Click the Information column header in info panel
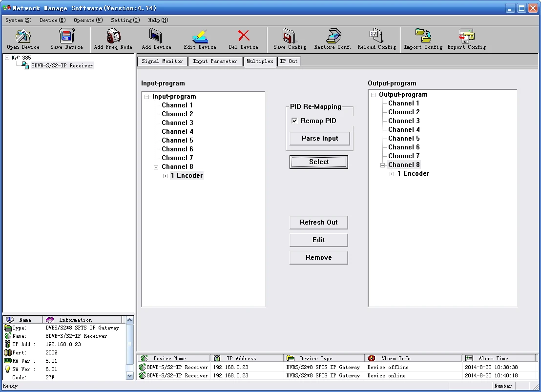Image resolution: width=541 pixels, height=392 pixels. pos(82,320)
